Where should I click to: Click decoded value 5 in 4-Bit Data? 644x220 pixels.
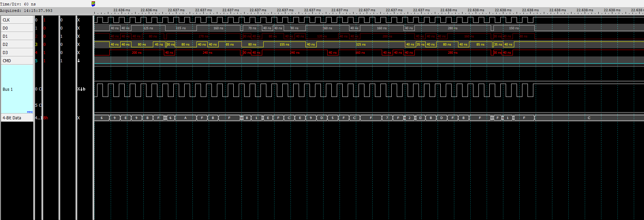[333, 118]
